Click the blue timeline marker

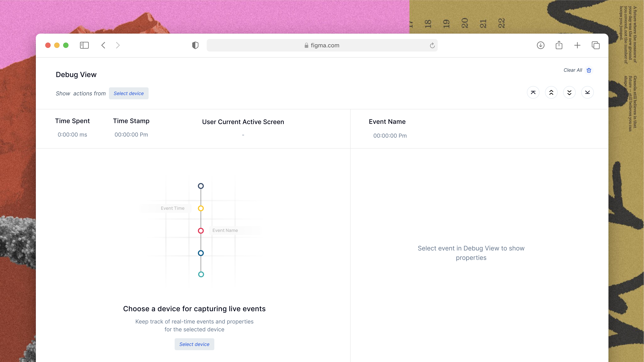[x=201, y=253]
